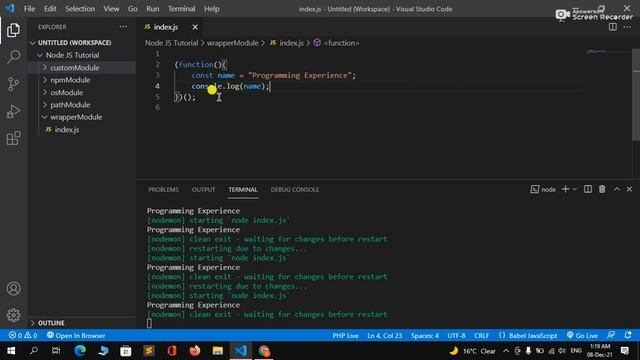The height and width of the screenshot is (360, 640).
Task: Open File Explorer from taskbar
Action: (218, 351)
